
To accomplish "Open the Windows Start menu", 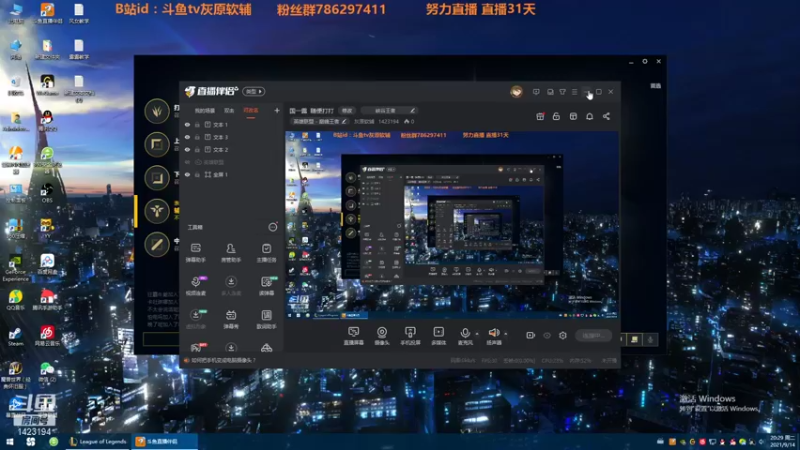I will pyautogui.click(x=9, y=441).
